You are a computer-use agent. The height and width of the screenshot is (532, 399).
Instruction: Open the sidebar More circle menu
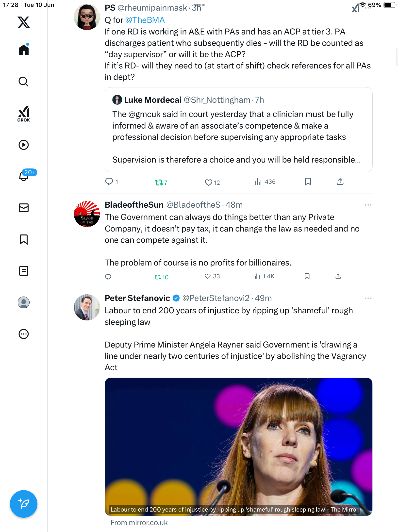pyautogui.click(x=24, y=334)
